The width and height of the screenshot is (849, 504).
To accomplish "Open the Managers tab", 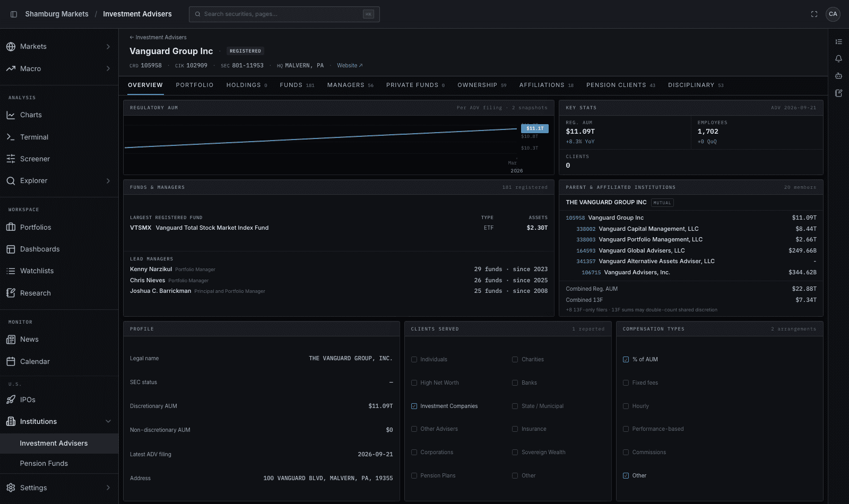I will [350, 85].
